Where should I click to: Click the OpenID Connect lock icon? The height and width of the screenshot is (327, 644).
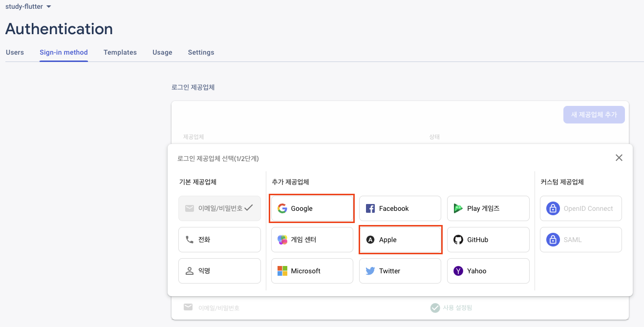click(553, 208)
